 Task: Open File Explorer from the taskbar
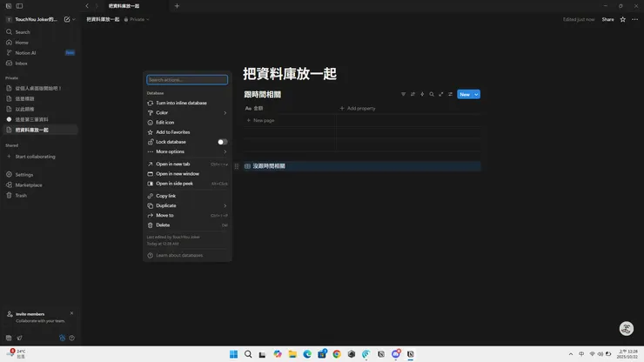point(292,354)
